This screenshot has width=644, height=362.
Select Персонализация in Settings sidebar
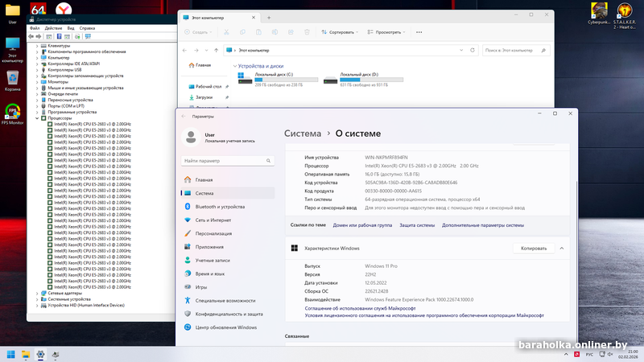point(213,233)
